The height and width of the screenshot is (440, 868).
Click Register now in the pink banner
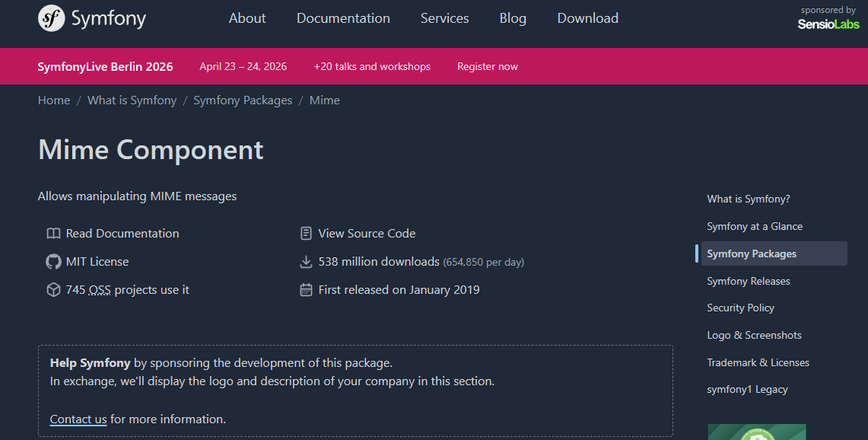pos(487,67)
